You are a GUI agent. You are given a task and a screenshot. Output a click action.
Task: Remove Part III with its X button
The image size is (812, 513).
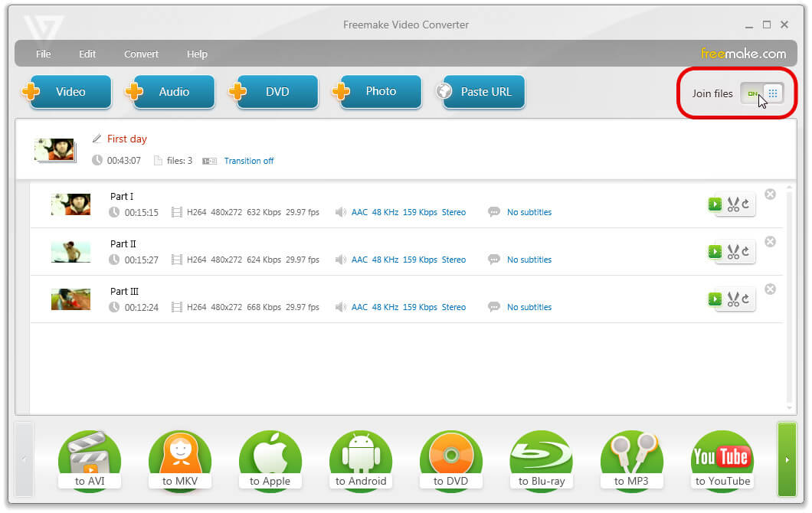[771, 289]
